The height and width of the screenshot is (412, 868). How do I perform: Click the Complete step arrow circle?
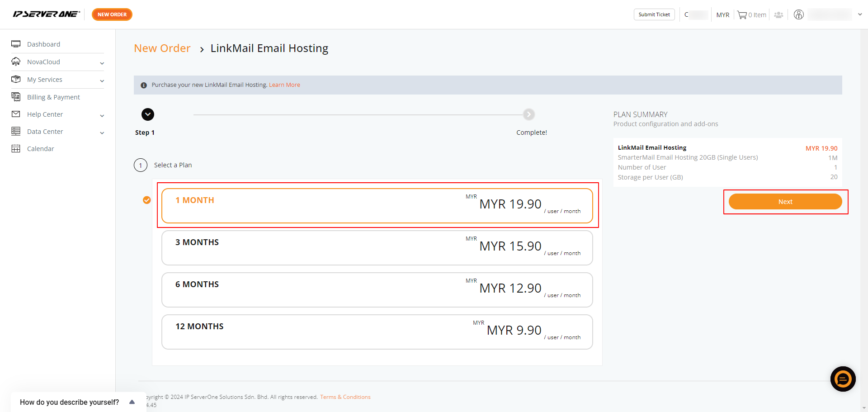pyautogui.click(x=529, y=114)
